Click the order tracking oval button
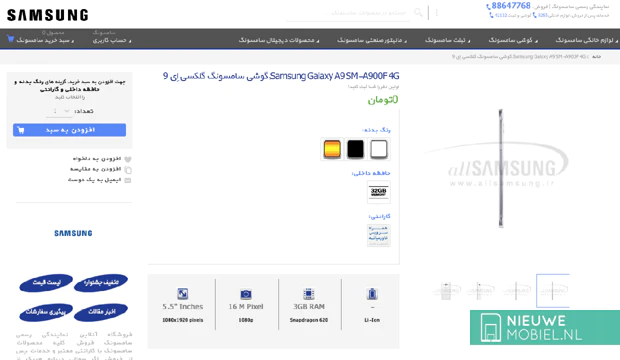 coord(46,312)
